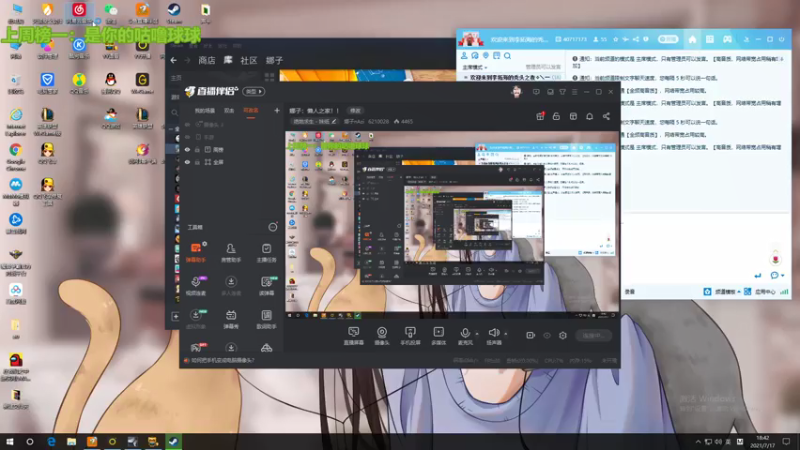Open the notification bell

pos(589,116)
